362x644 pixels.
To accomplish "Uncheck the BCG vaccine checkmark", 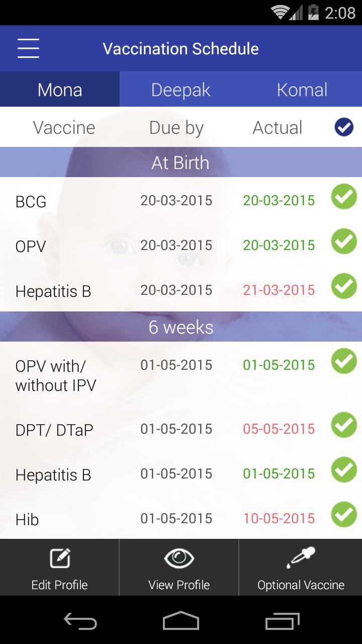I will (344, 197).
